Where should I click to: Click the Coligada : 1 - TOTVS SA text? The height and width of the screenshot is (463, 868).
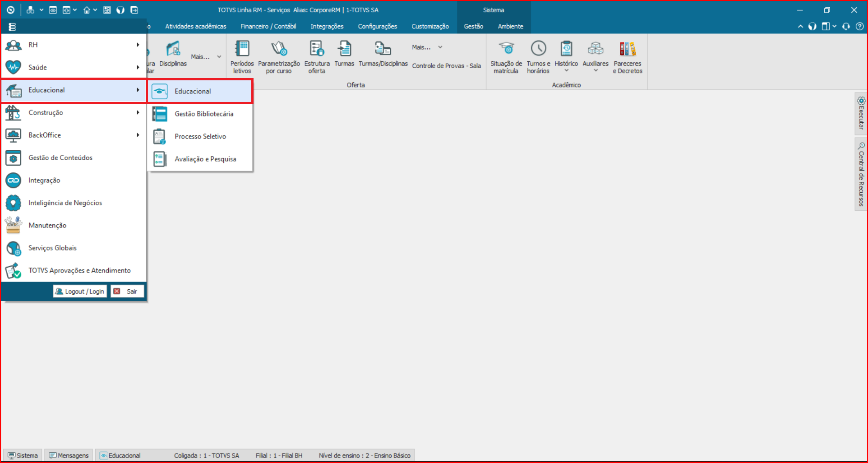click(207, 455)
